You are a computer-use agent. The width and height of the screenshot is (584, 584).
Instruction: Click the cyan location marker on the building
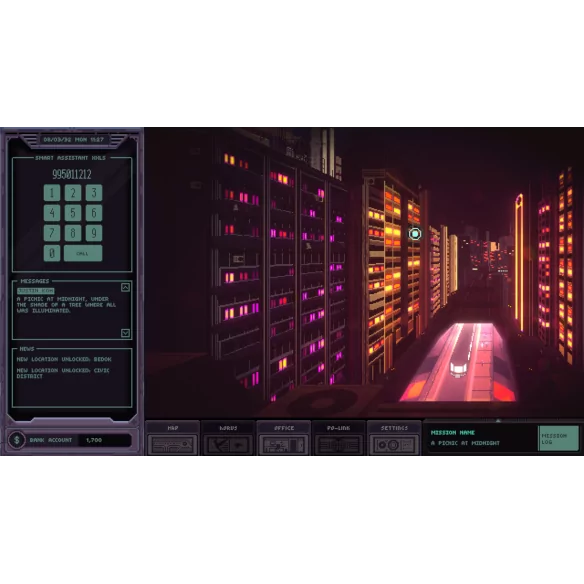point(415,234)
